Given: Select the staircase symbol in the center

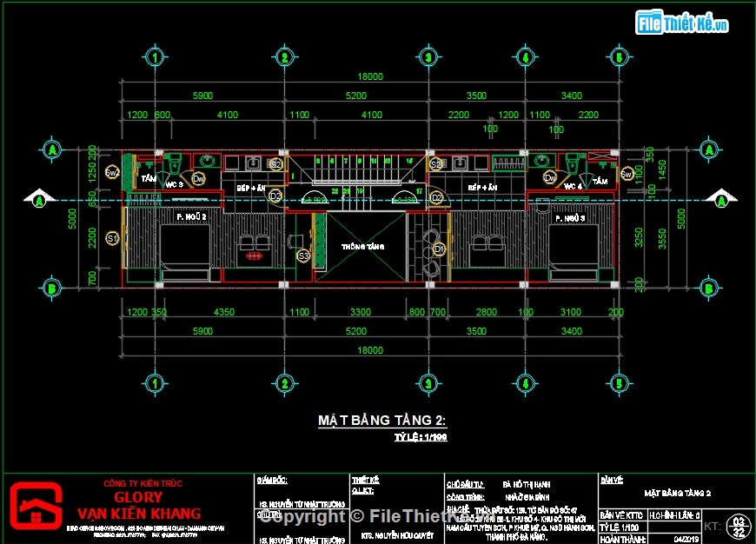Looking at the screenshot, I should 365,174.
